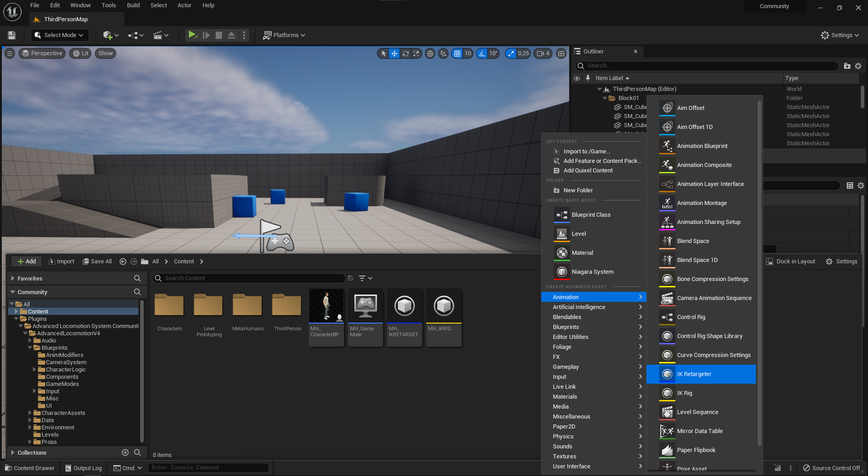Click the Blueprint Class asset icon
This screenshot has height=476, width=868.
[562, 215]
